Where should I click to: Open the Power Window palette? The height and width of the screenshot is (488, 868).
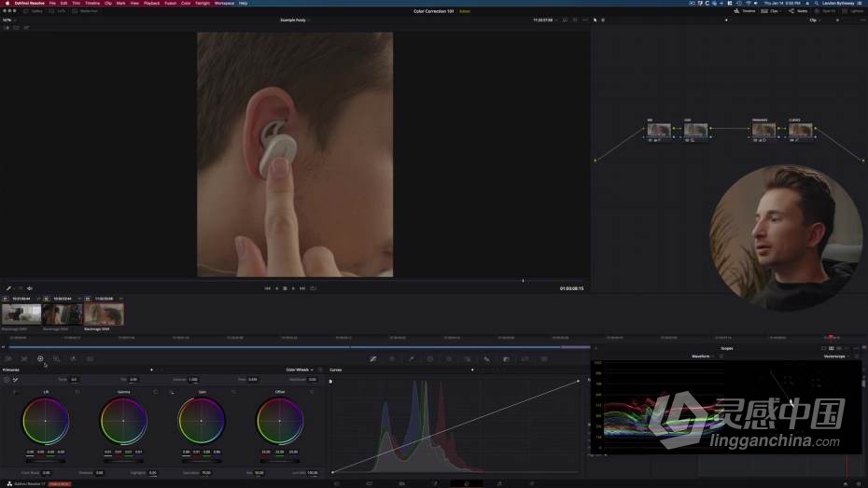(x=429, y=358)
